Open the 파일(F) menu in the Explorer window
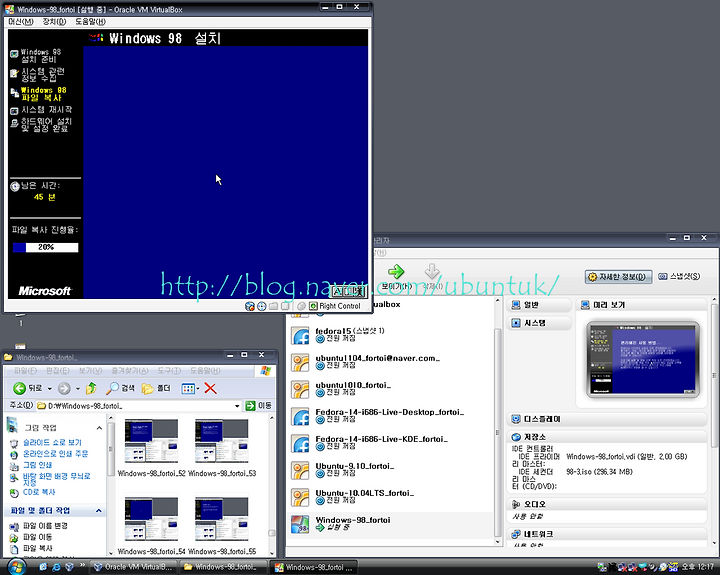The image size is (720, 575). coord(25,371)
